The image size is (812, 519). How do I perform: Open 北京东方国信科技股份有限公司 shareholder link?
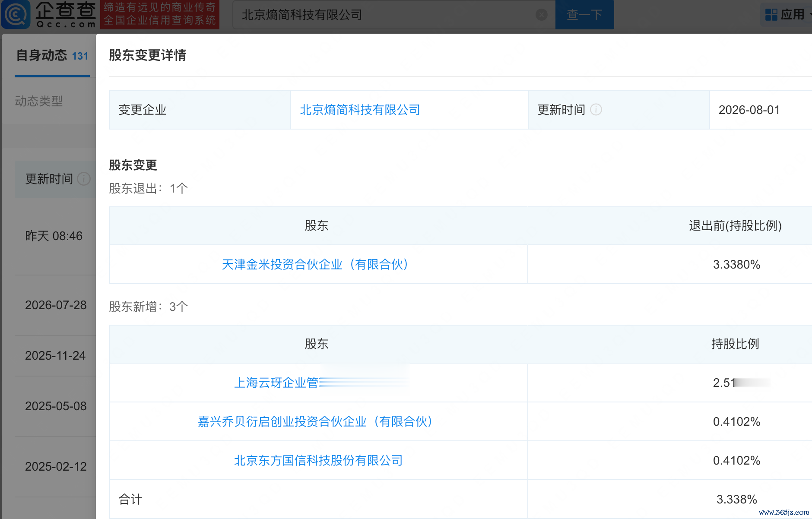click(x=318, y=460)
